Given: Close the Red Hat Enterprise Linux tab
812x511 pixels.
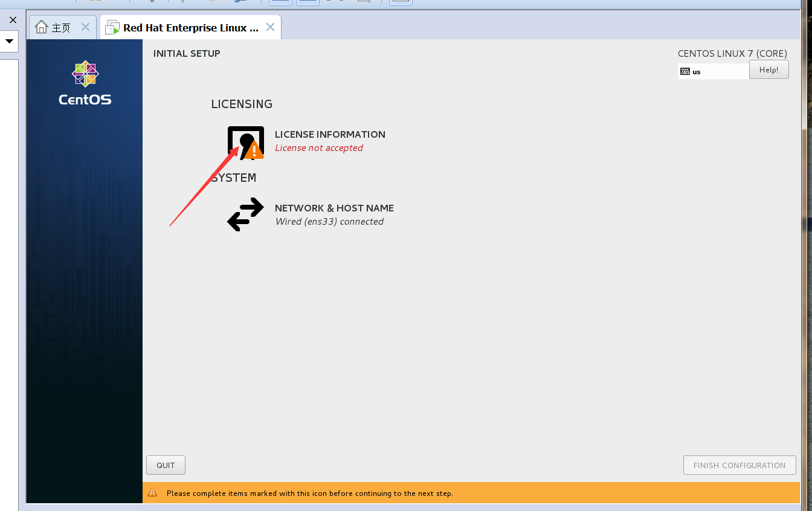Looking at the screenshot, I should tap(270, 27).
